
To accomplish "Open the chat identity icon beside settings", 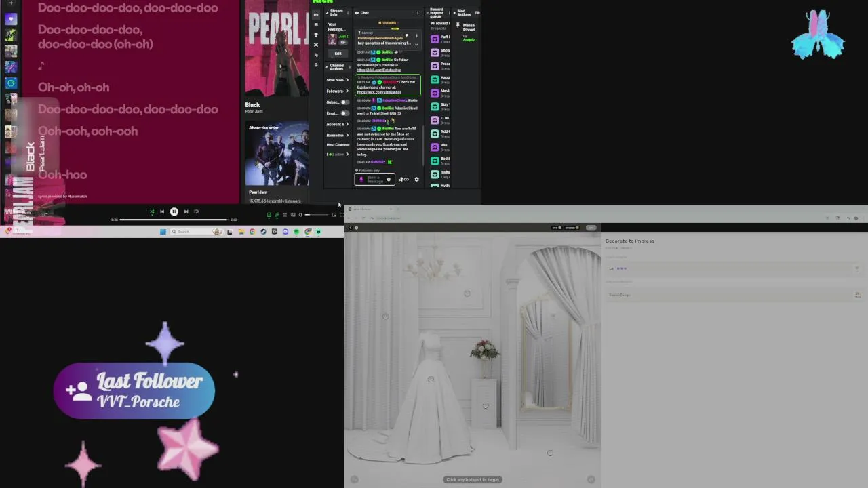I will [x=403, y=180].
